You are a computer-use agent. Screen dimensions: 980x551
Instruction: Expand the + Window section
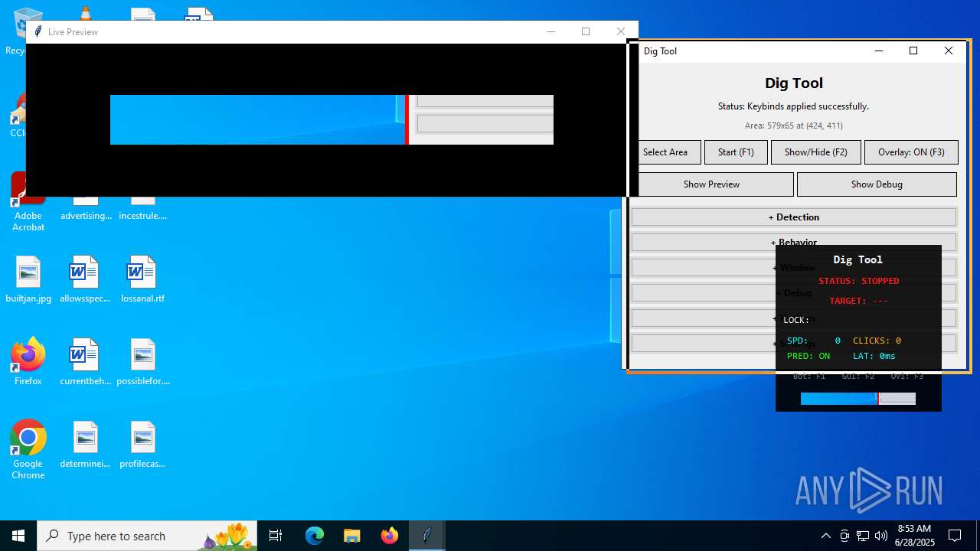tap(703, 268)
